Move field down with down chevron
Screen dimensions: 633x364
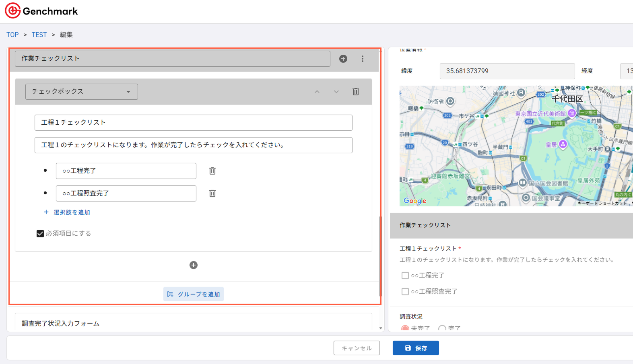(336, 92)
